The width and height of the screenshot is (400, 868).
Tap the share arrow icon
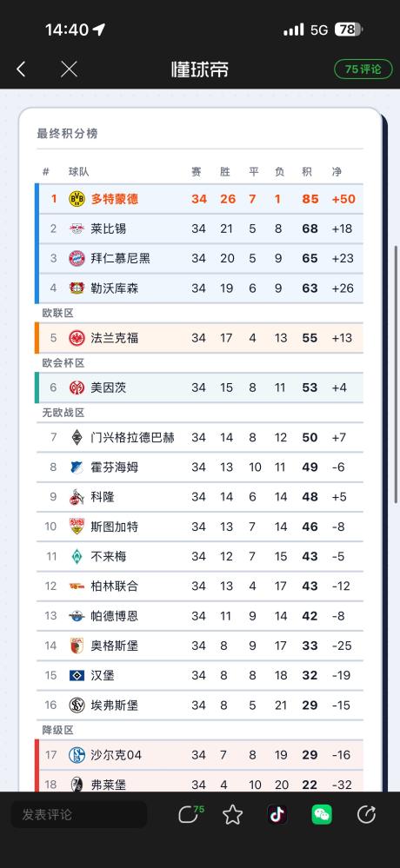click(x=366, y=814)
